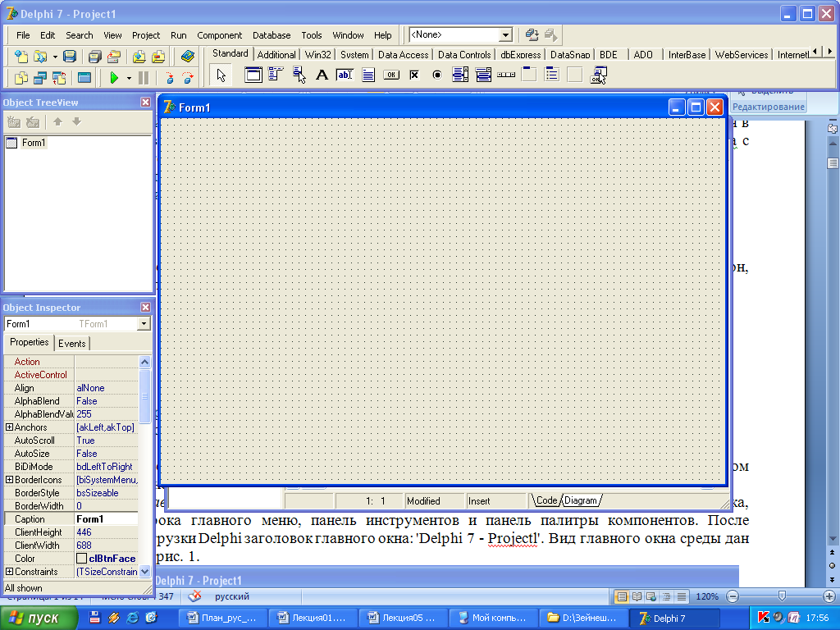The height and width of the screenshot is (630, 840).
Task: Select the MainMenu component icon
Action: (276, 75)
